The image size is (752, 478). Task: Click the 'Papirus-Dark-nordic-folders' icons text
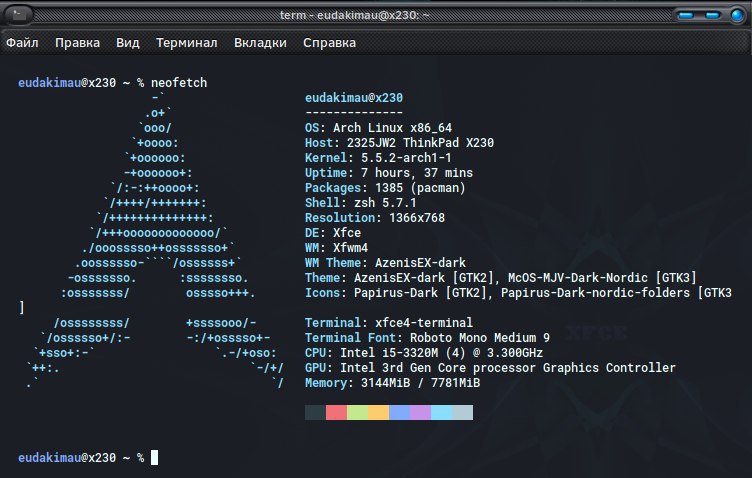click(595, 292)
